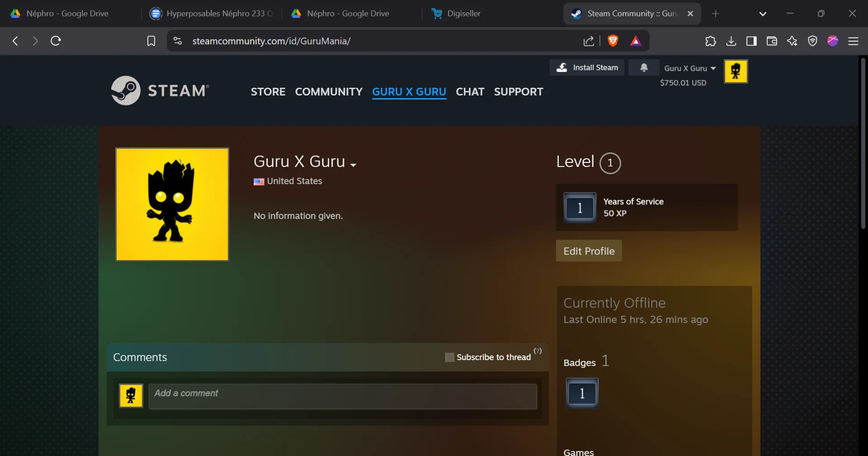
Task: Reload the Steam page
Action: point(56,41)
